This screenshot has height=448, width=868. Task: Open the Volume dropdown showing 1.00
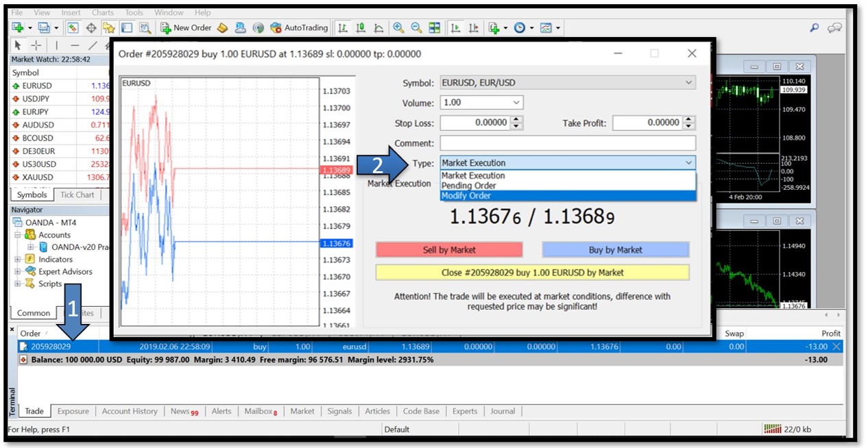click(481, 103)
